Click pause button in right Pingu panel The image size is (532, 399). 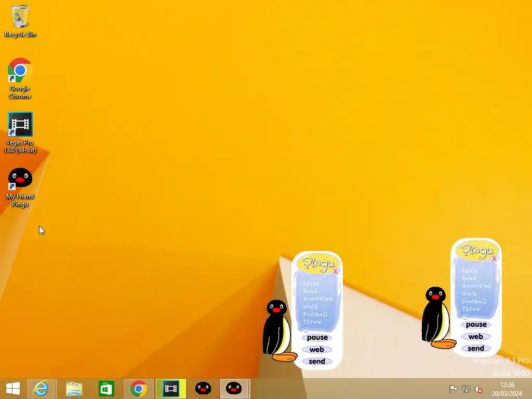(476, 325)
